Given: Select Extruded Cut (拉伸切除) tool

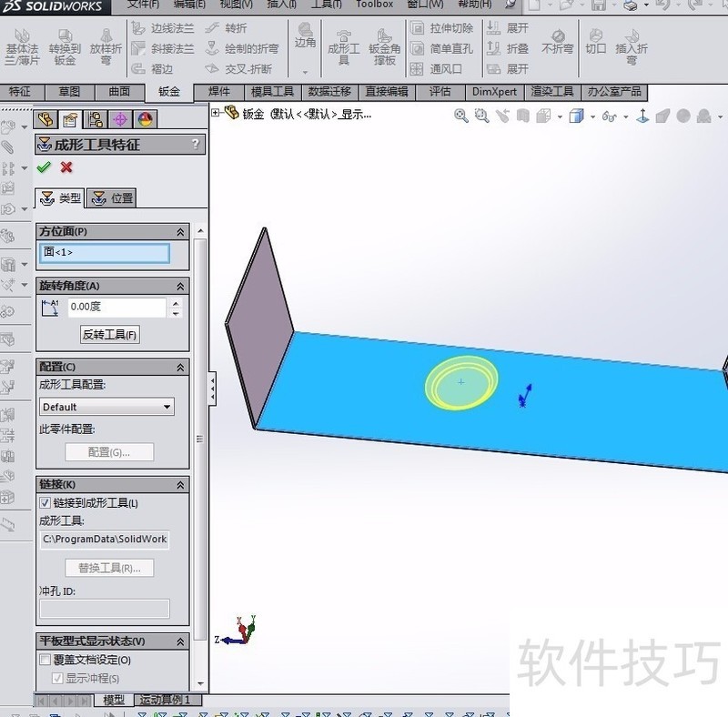Looking at the screenshot, I should [441, 28].
